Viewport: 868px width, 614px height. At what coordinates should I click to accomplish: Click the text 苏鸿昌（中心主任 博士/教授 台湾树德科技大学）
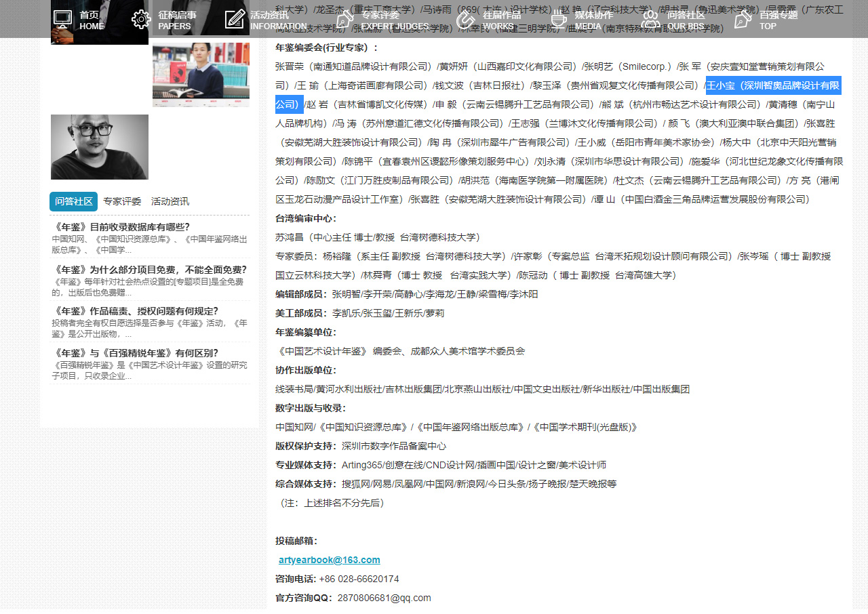click(380, 237)
